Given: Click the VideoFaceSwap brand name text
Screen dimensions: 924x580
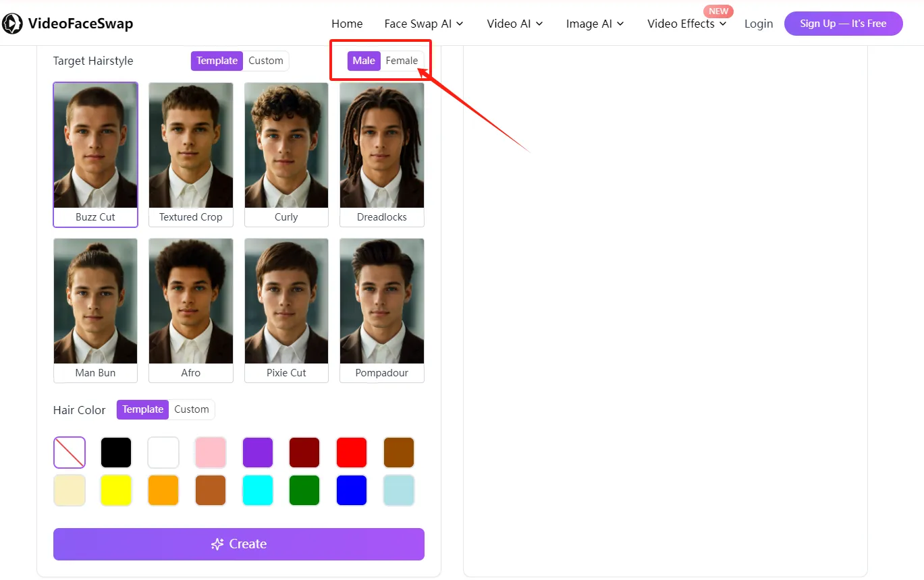Looking at the screenshot, I should pyautogui.click(x=80, y=24).
